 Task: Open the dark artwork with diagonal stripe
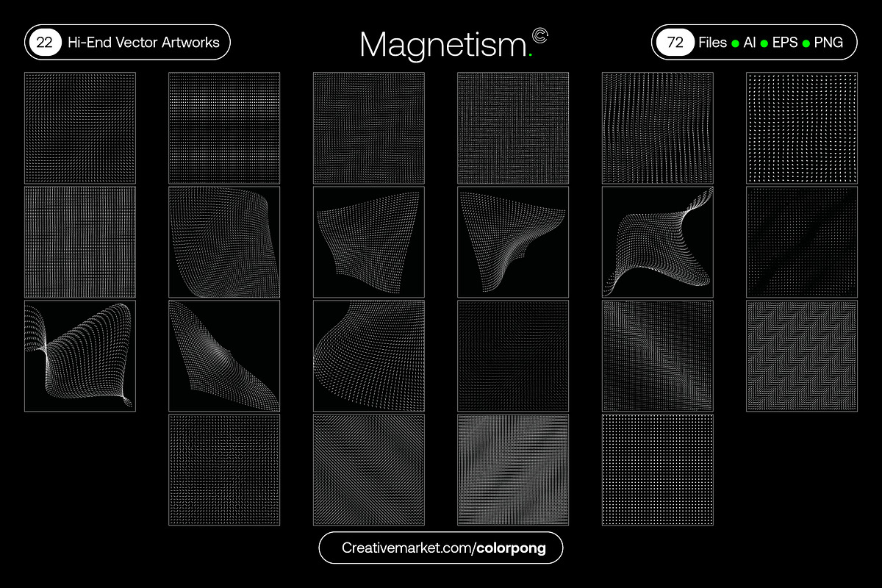(802, 242)
